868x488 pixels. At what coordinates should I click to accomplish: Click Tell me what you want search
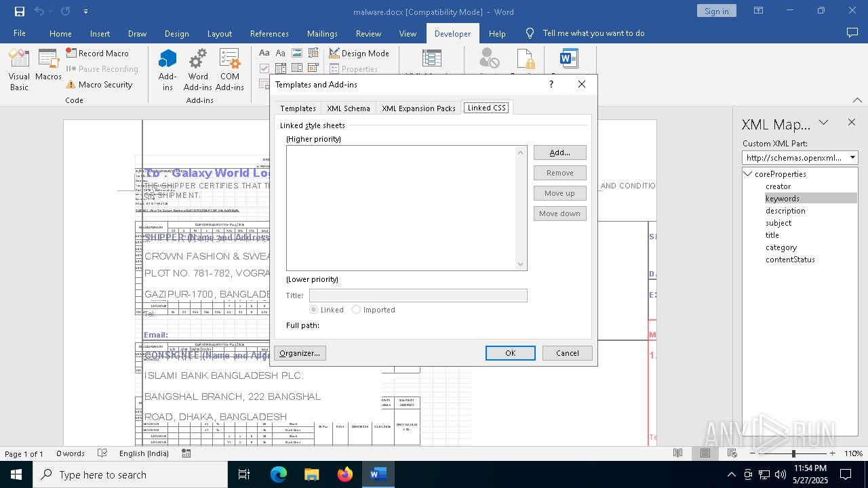pos(593,33)
